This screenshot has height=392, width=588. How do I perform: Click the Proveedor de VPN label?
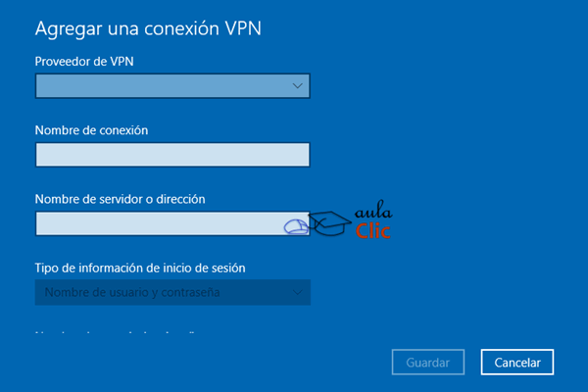84,61
